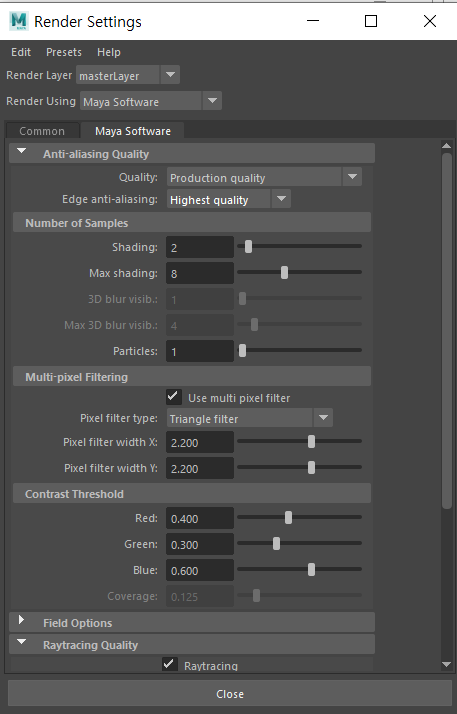The width and height of the screenshot is (457, 714).
Task: Click the Green contrast threshold field
Action: pyautogui.click(x=200, y=544)
